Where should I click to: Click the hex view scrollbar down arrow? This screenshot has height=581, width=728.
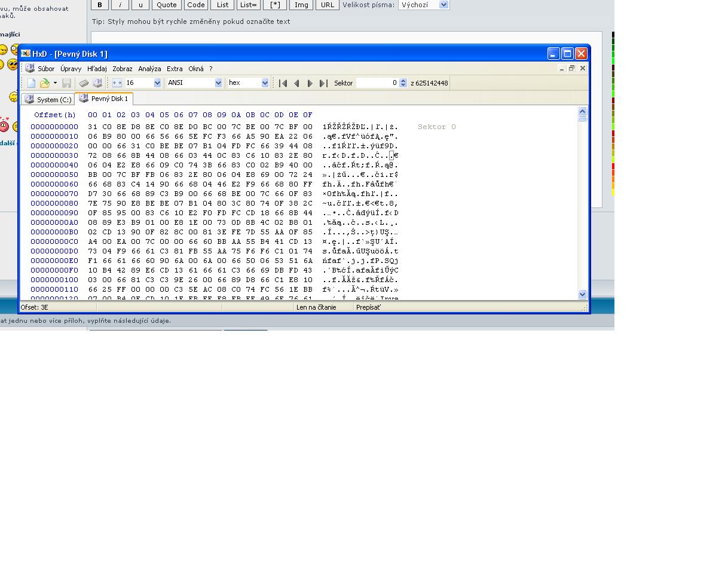click(x=583, y=294)
